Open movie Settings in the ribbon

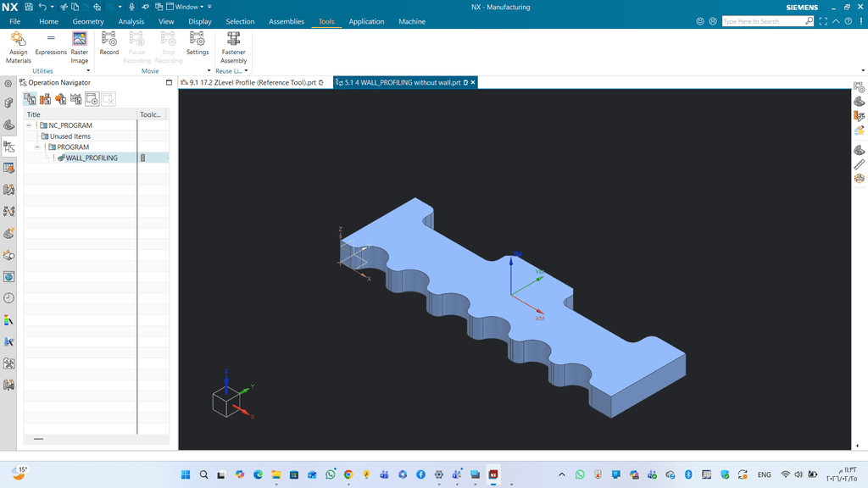tap(198, 44)
